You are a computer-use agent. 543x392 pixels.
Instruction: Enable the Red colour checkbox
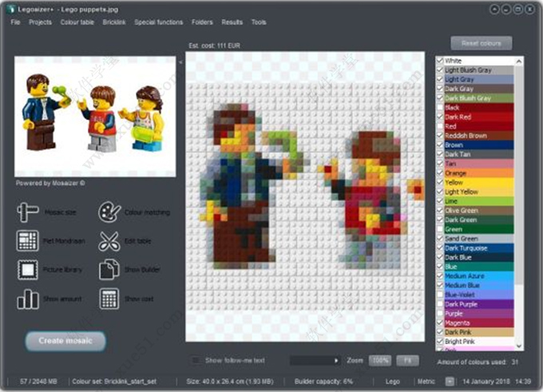click(440, 126)
